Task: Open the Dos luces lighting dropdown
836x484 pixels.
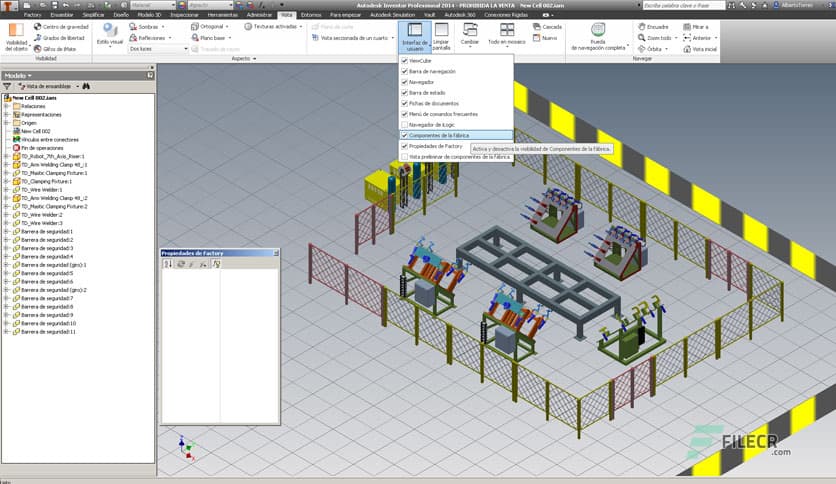Action: tap(158, 49)
